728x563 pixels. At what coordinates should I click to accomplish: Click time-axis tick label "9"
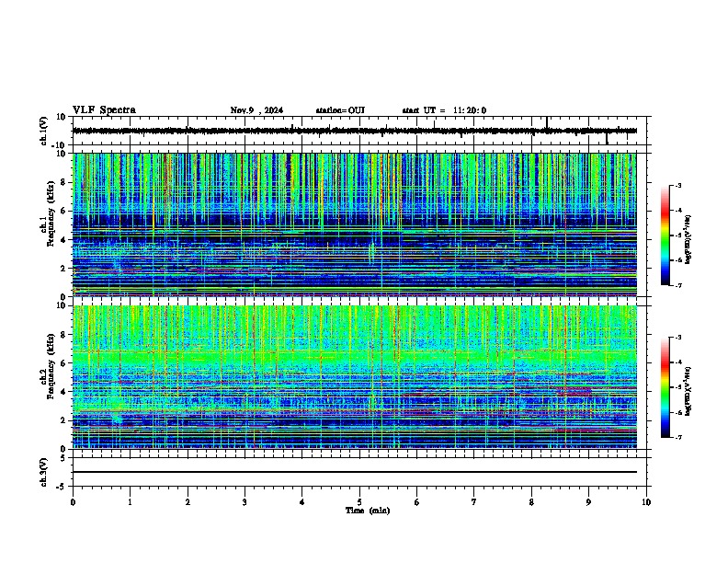coord(588,502)
